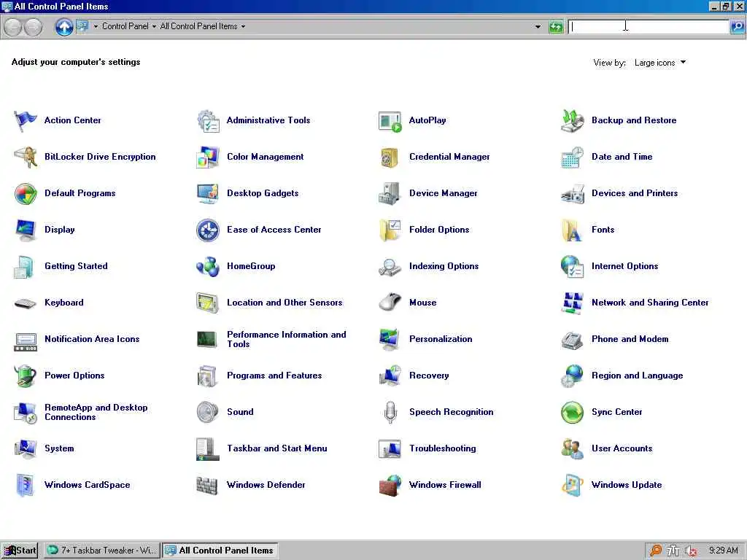Open the Location and Other Sensors link
This screenshot has height=560, width=747.
(x=285, y=303)
